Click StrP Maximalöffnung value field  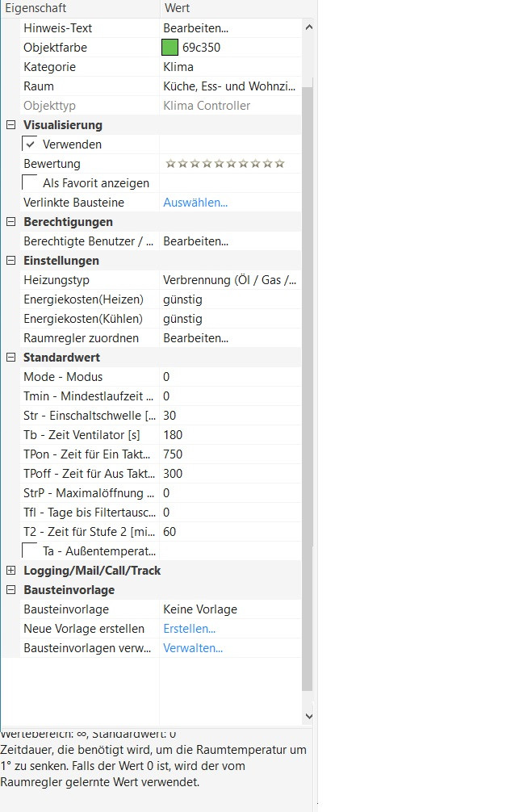tap(230, 493)
